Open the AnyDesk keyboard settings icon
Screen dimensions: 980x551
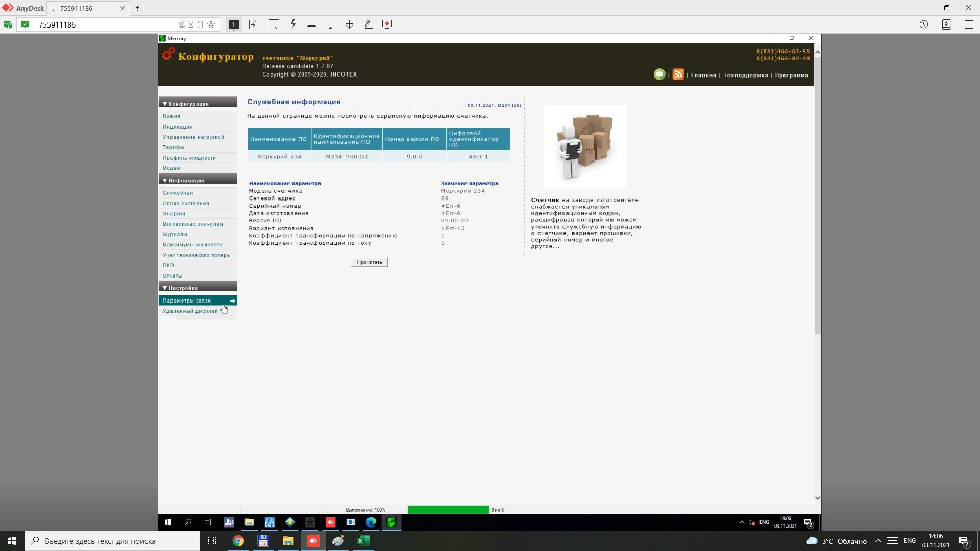pyautogui.click(x=311, y=24)
